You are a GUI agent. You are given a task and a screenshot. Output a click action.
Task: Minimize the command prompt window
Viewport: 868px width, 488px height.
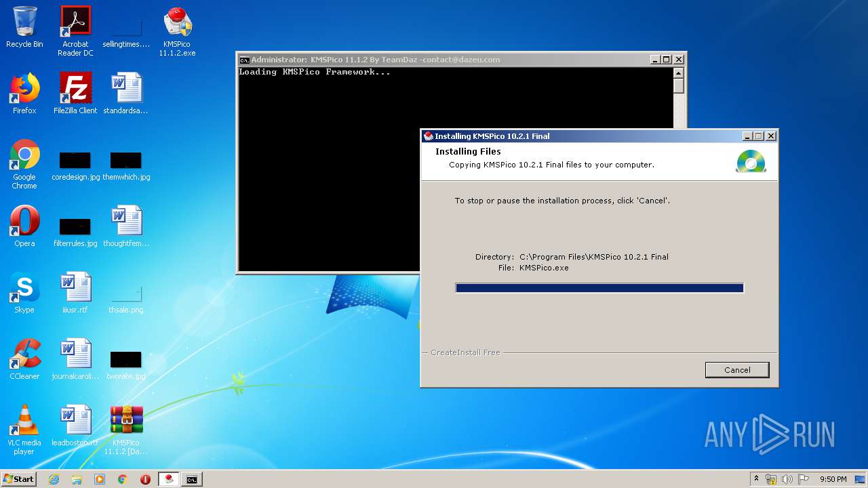[655, 60]
